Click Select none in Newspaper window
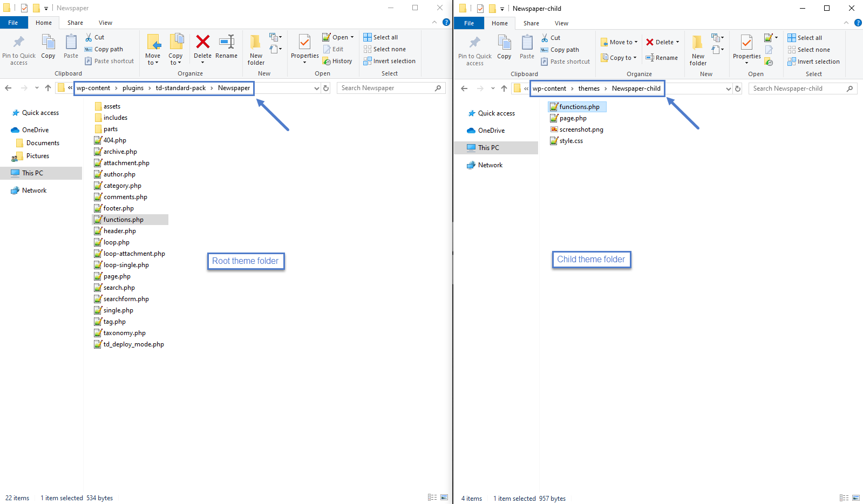Image resolution: width=863 pixels, height=504 pixels. coord(385,49)
